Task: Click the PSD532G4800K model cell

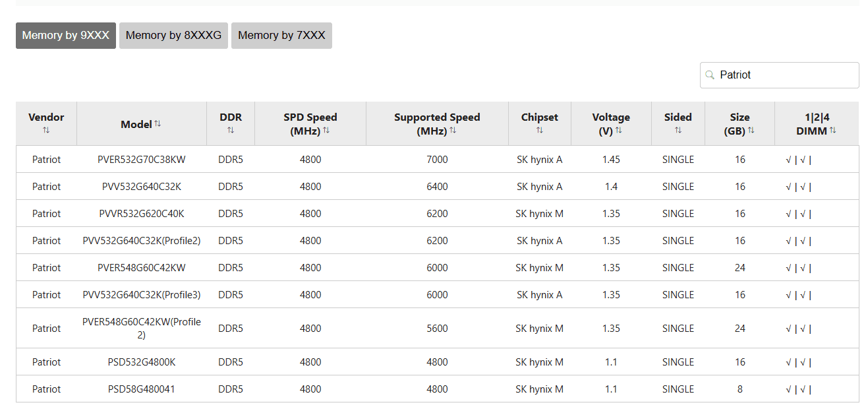Action: [x=142, y=362]
